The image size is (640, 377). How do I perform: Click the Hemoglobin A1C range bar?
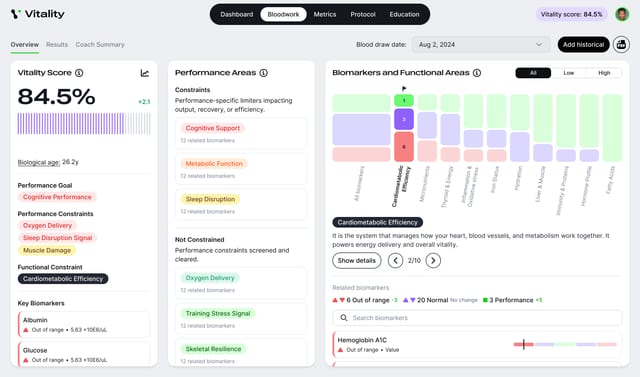coord(565,344)
